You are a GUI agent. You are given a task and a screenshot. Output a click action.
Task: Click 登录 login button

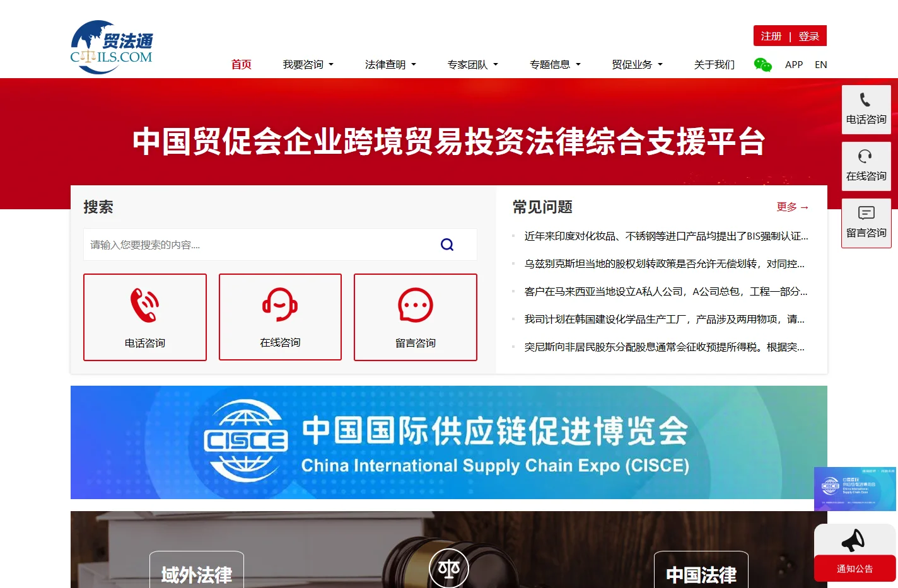tap(809, 37)
